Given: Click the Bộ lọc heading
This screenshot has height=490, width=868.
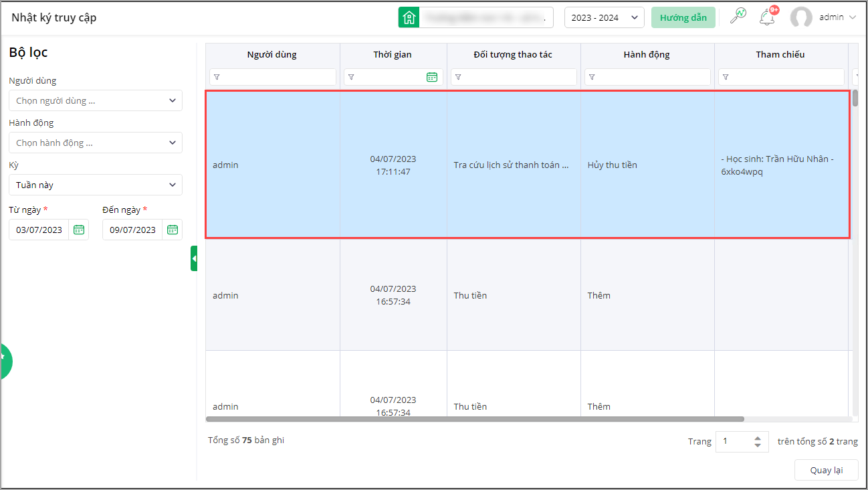Looking at the screenshot, I should 28,52.
